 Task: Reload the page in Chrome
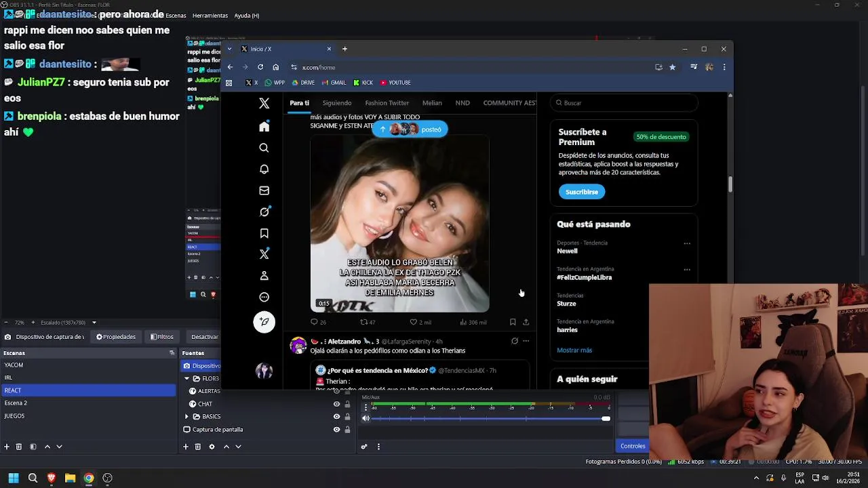[x=260, y=67]
